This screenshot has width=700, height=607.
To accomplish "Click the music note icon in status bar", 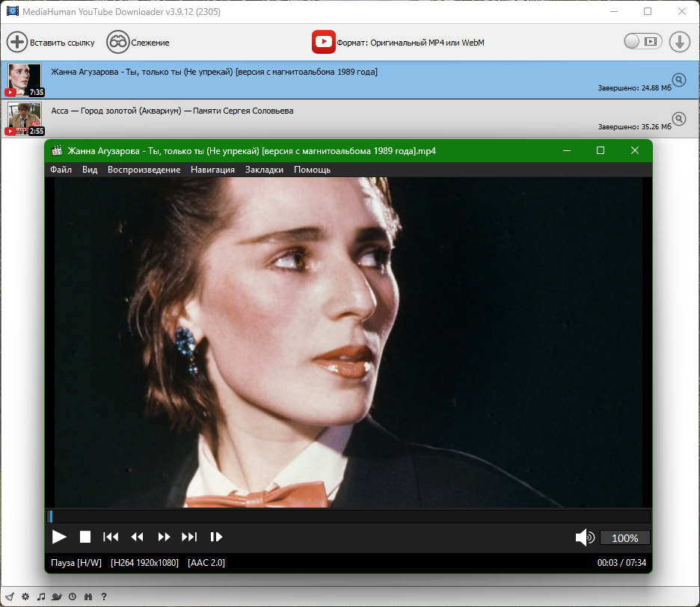I will point(41,597).
